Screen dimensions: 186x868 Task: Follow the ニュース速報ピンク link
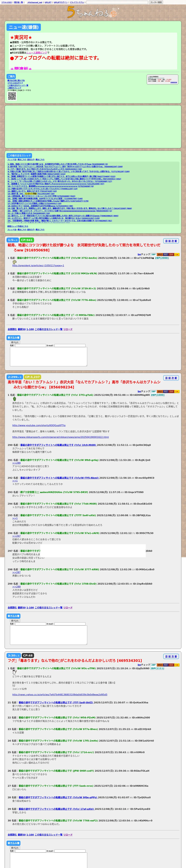coord(37,53)
